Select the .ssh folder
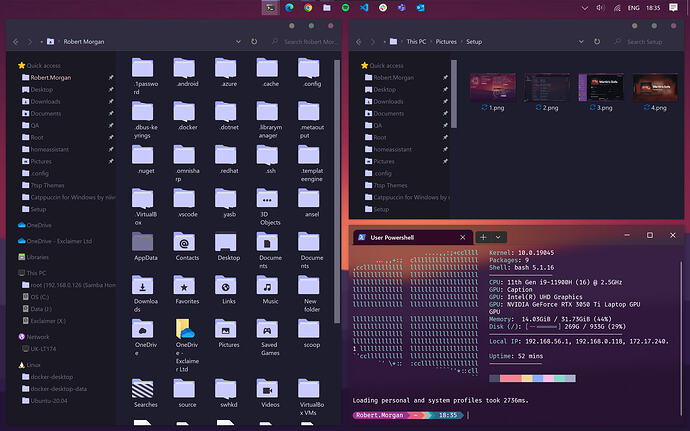Viewport: 690px width, 431px height. tap(268, 160)
